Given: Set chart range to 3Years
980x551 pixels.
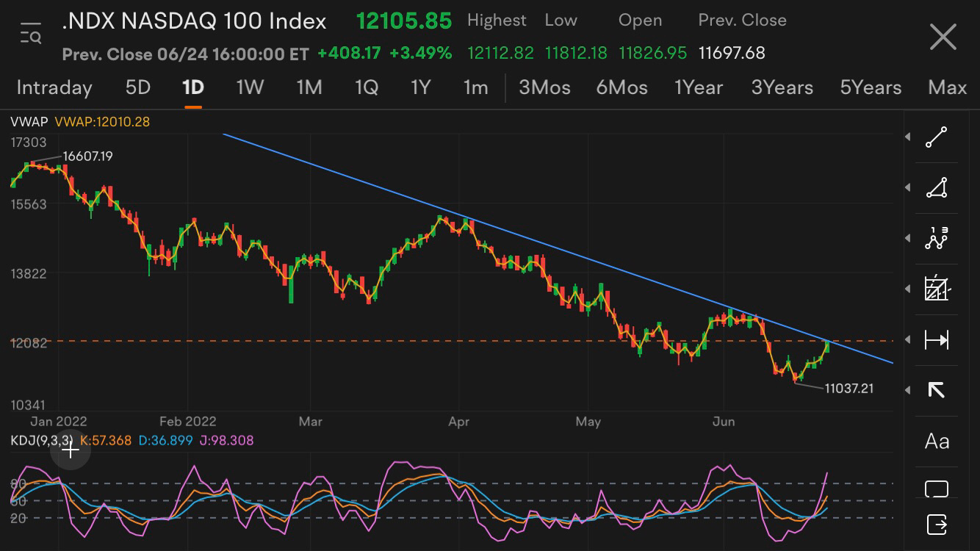Looking at the screenshot, I should (782, 87).
